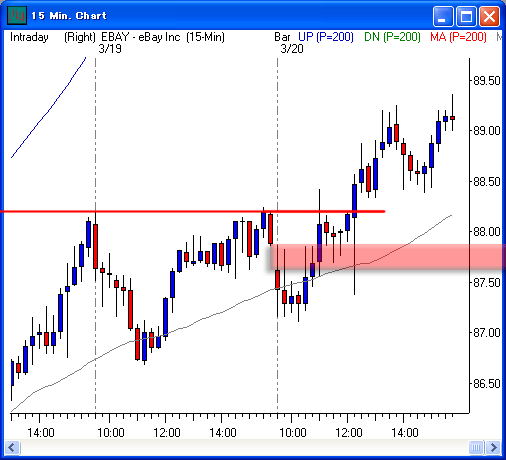The height and width of the screenshot is (460, 506).
Task: Select the MA (P=200) indicator label
Action: click(458, 37)
